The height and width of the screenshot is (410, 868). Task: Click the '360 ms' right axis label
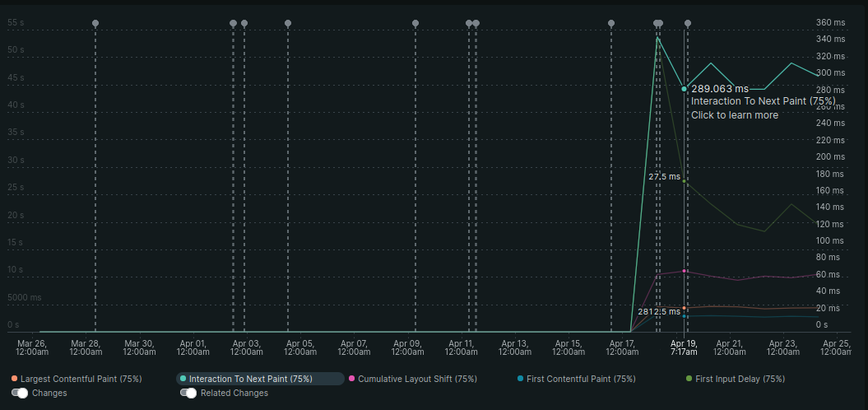(831, 23)
